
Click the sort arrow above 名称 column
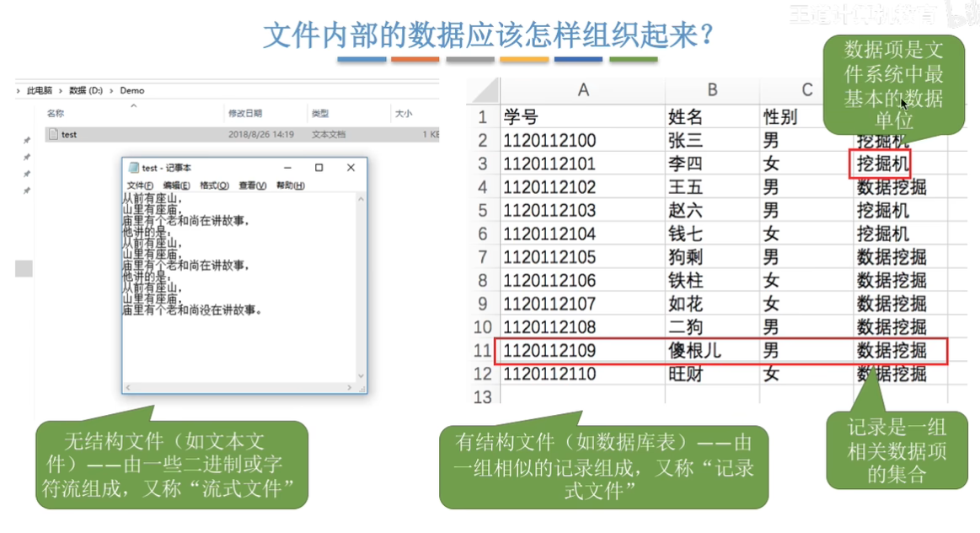(133, 106)
